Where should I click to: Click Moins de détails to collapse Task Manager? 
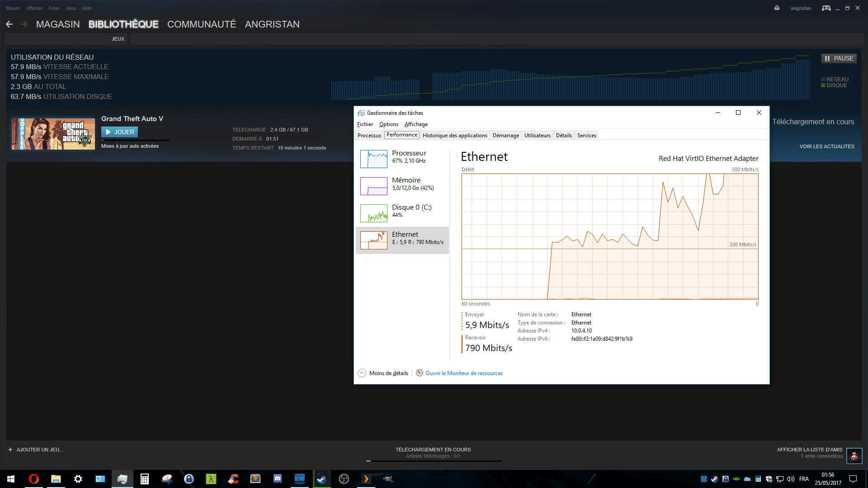pos(388,373)
